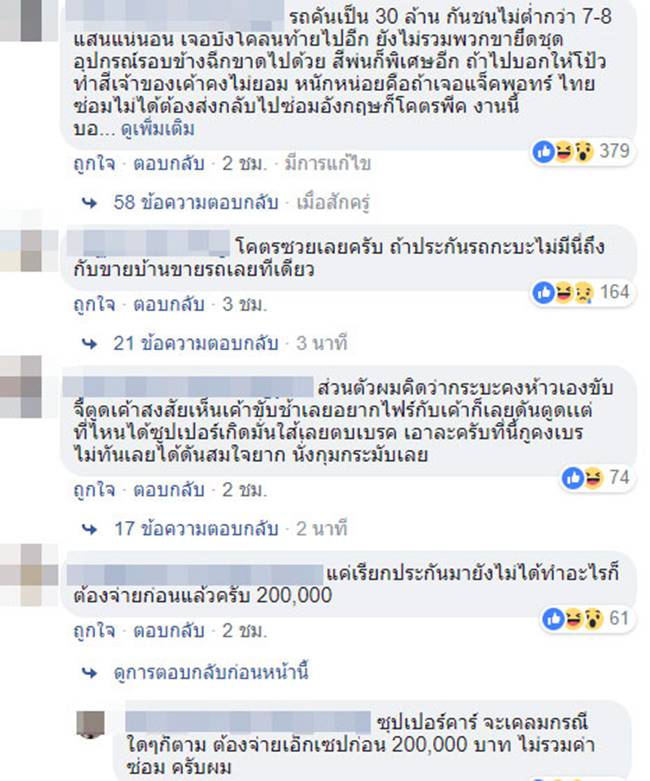
Task: Click the reply arrow icon beside 58 ข้อความตอบกลับ
Action: (x=89, y=203)
